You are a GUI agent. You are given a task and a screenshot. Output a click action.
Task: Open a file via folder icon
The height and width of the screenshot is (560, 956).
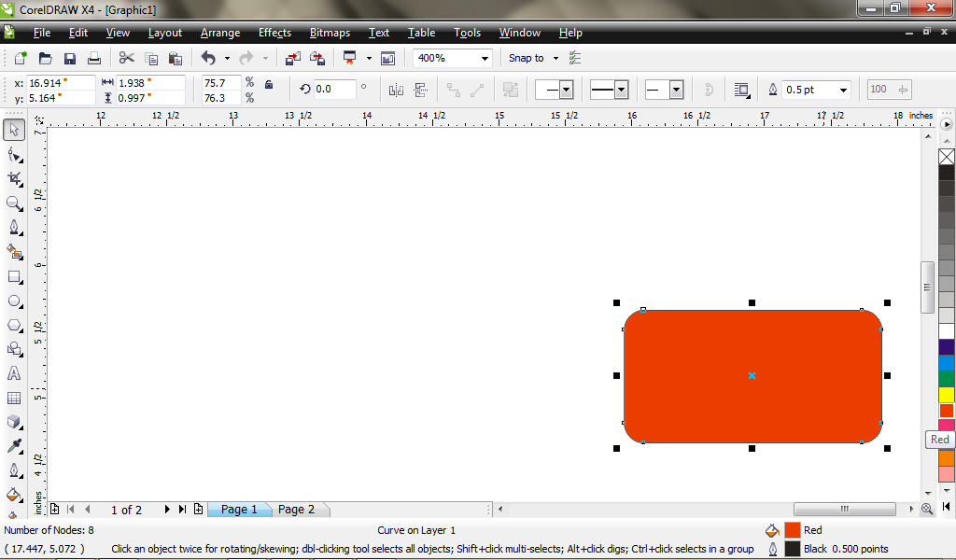click(45, 58)
